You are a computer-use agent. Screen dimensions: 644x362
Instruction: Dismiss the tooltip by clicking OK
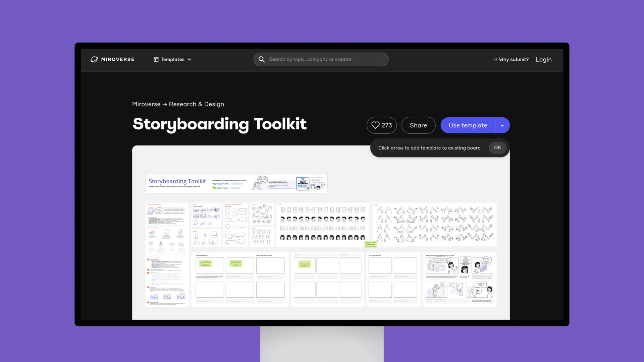tap(497, 147)
